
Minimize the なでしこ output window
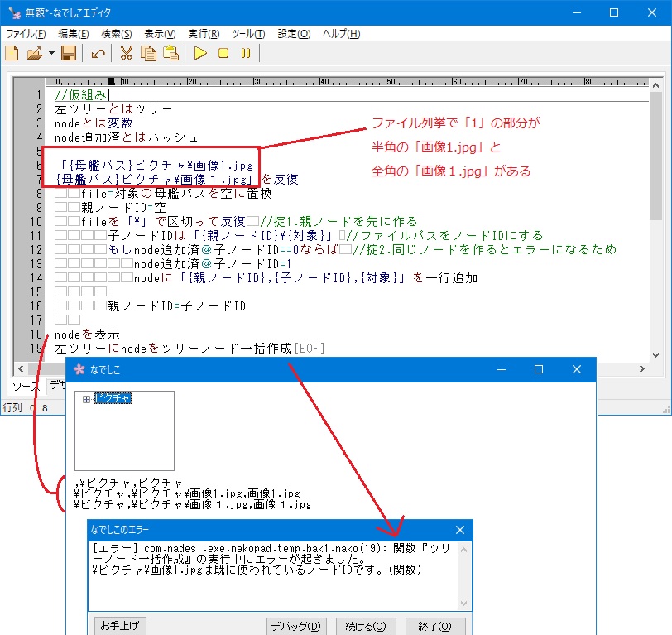(x=502, y=369)
